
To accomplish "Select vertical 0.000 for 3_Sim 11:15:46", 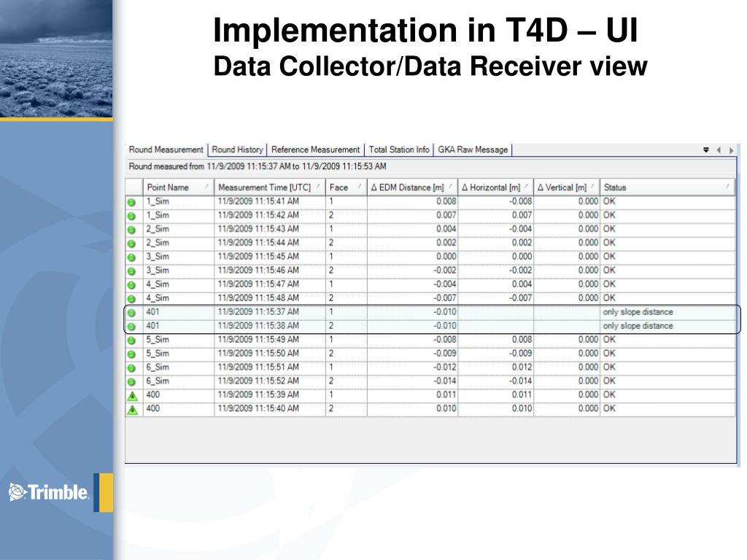I will point(589,271).
